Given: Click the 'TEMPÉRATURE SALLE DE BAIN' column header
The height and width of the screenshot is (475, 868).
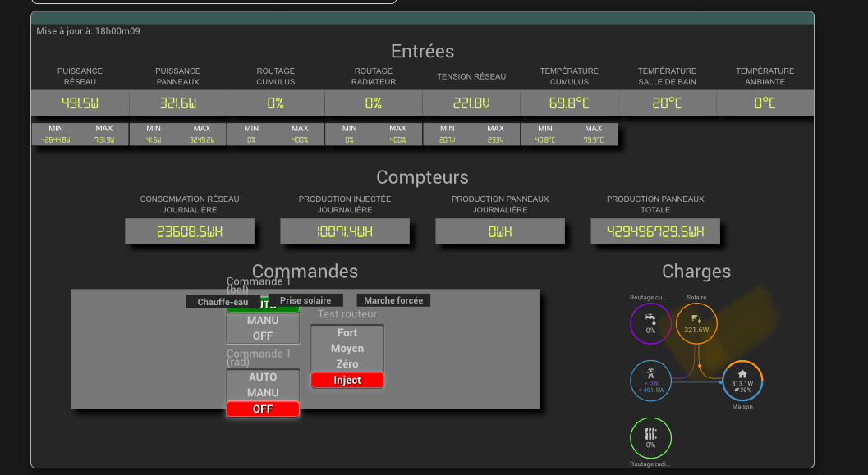Looking at the screenshot, I should click(667, 76).
